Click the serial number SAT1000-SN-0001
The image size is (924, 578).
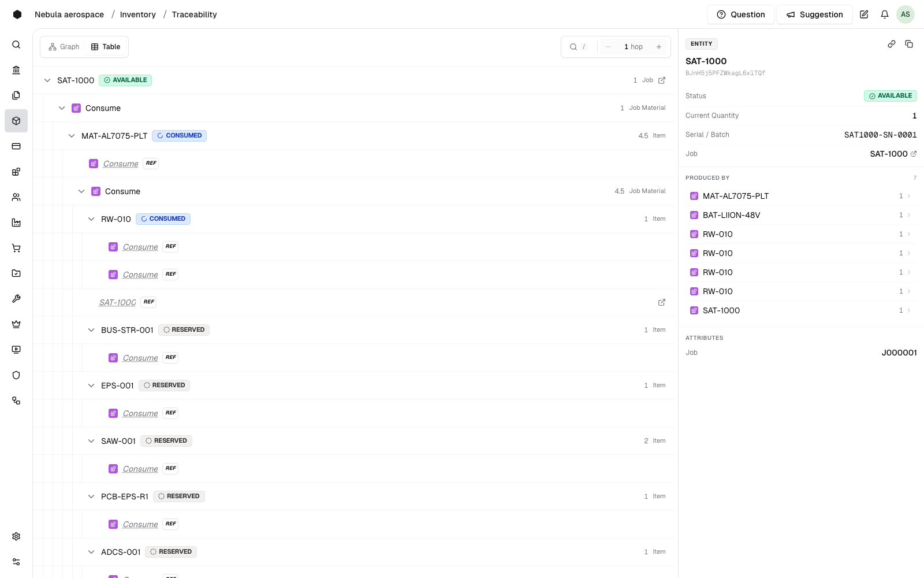881,135
